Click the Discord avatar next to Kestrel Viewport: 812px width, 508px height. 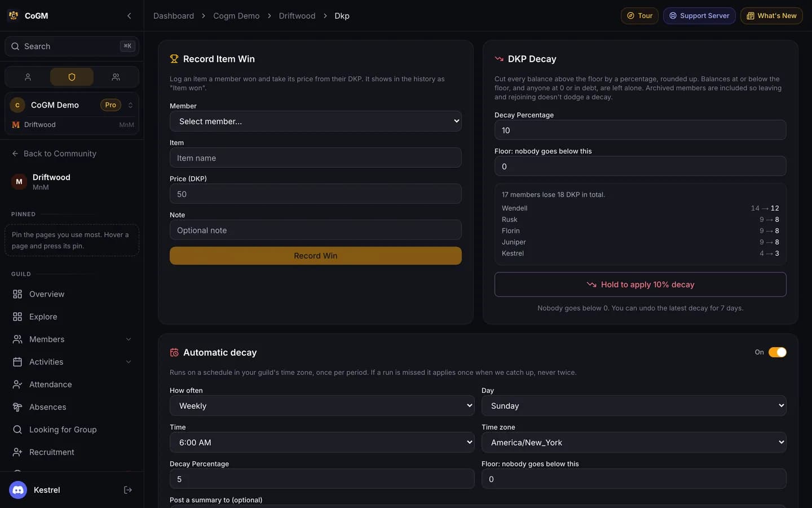click(18, 490)
